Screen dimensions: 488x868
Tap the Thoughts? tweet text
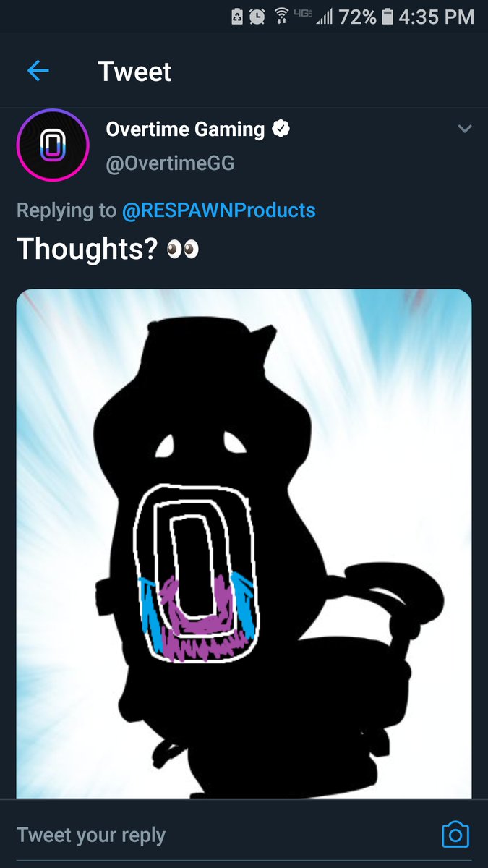click(x=87, y=250)
